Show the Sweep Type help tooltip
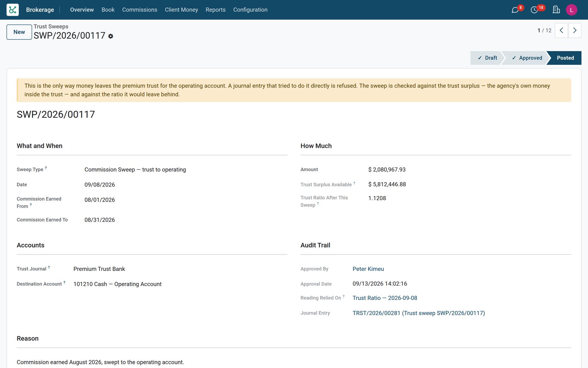588x368 pixels. click(x=46, y=168)
